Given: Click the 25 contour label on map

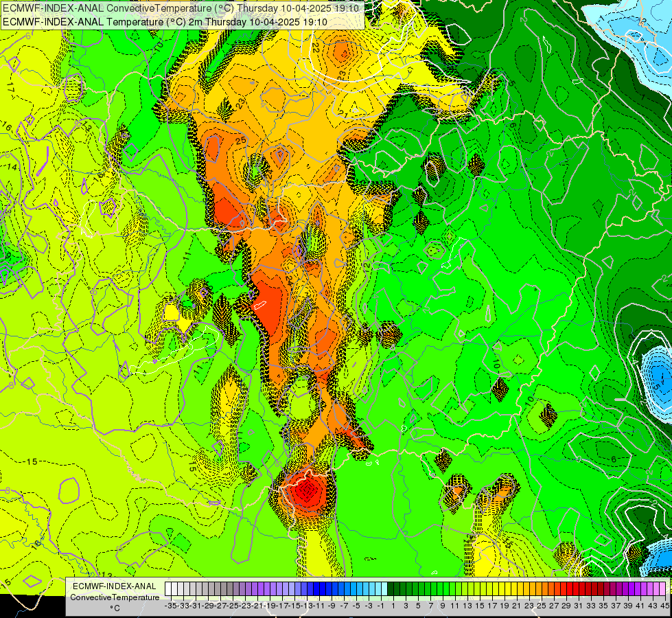Looking at the screenshot, I should (x=242, y=140).
